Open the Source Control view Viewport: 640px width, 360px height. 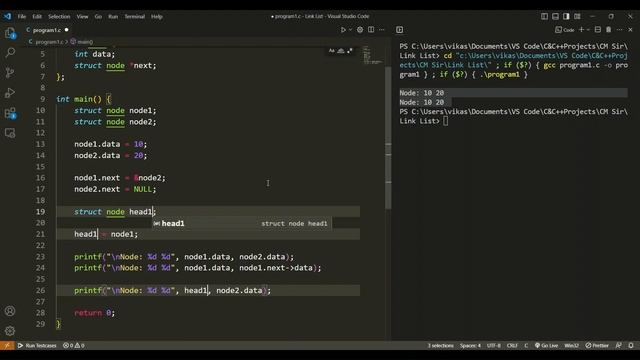pyautogui.click(x=10, y=73)
